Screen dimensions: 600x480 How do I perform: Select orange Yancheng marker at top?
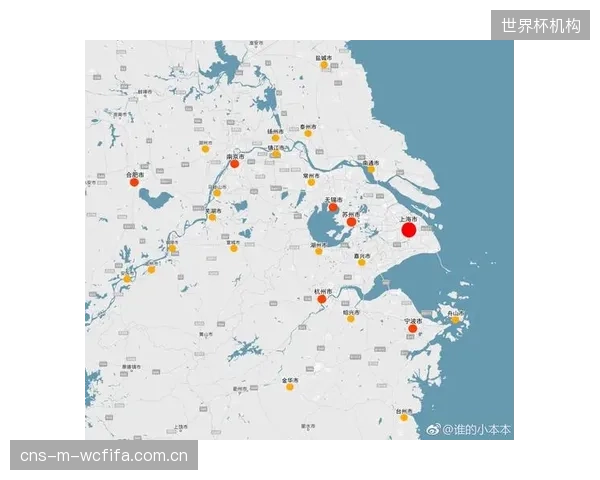(x=324, y=65)
